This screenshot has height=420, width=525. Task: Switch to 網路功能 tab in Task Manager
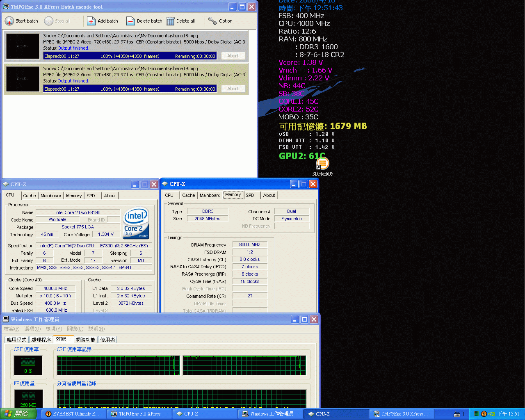pos(85,340)
